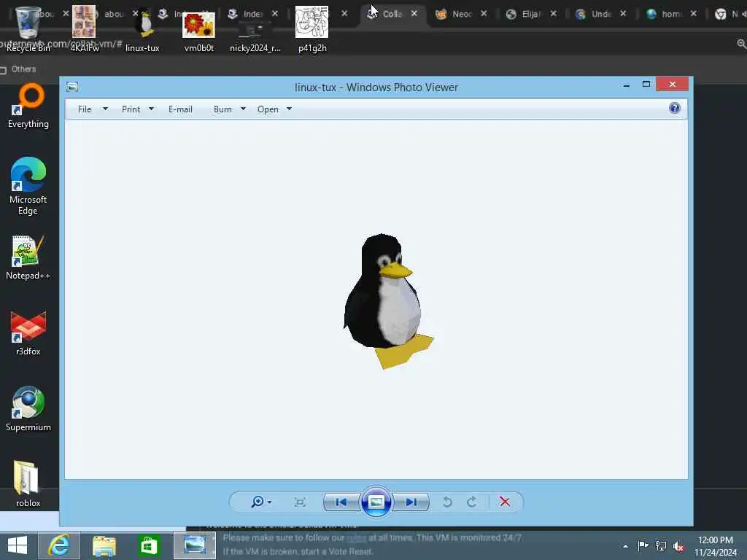Open the Open menu

pos(268,109)
